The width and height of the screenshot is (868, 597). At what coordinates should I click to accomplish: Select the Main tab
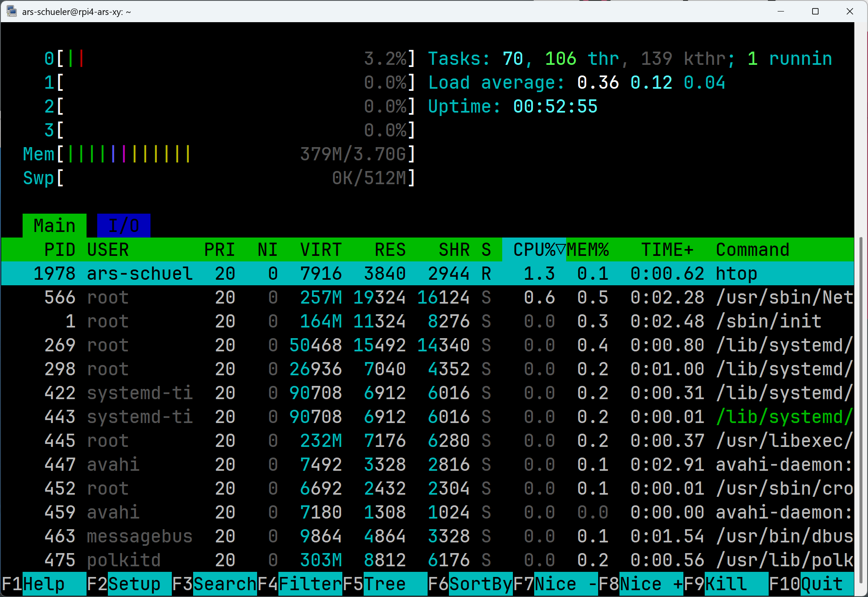[x=55, y=226]
